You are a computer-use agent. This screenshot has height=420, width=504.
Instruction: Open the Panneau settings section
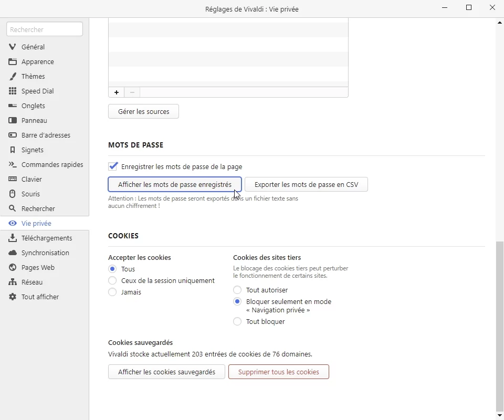click(x=45, y=121)
